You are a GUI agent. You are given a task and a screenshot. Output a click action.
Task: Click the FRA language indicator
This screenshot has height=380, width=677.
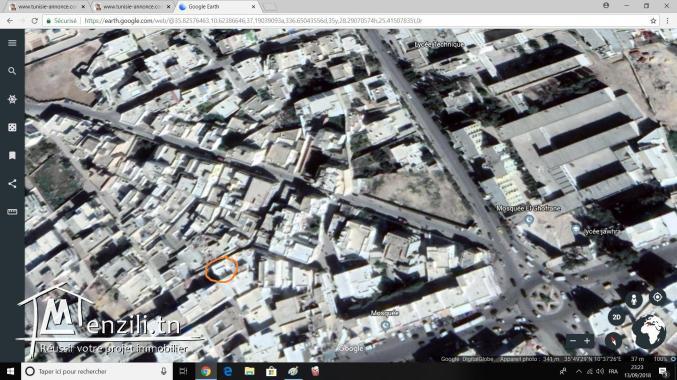pyautogui.click(x=613, y=371)
